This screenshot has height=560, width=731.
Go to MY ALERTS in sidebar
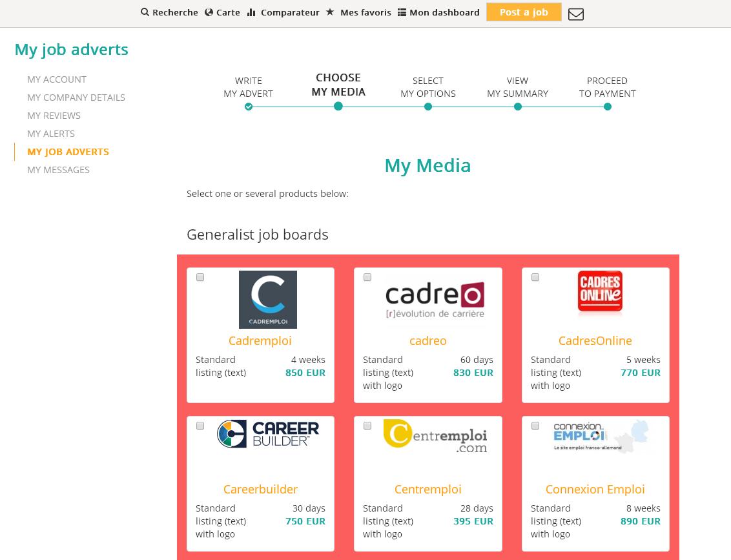51,134
